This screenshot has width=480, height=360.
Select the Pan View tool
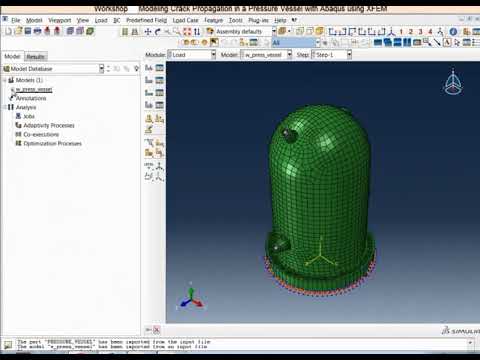(x=148, y=32)
